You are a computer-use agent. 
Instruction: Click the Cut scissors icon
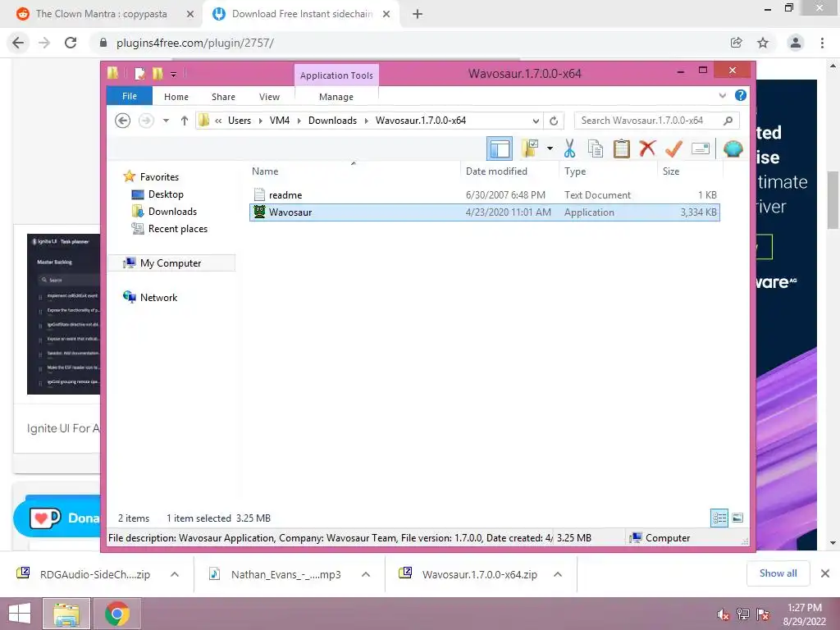pyautogui.click(x=569, y=148)
